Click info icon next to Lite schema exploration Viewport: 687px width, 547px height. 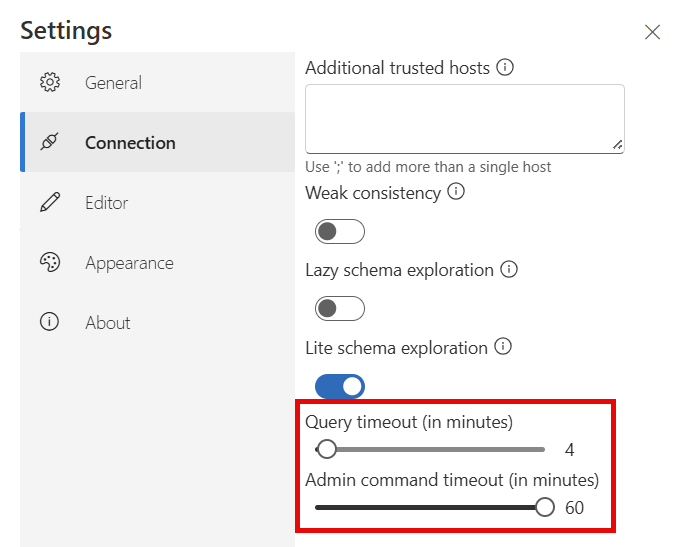(503, 348)
